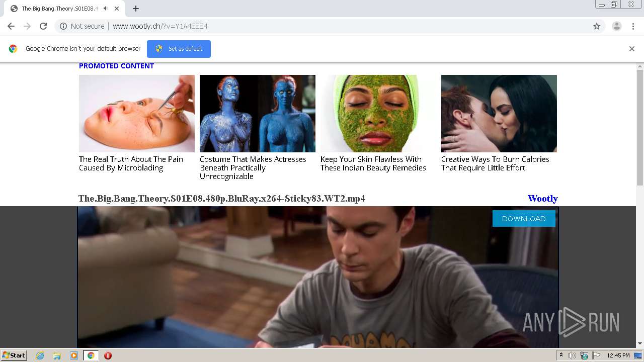Close the Big Bang Theory tab
The image size is (644, 362).
[117, 9]
